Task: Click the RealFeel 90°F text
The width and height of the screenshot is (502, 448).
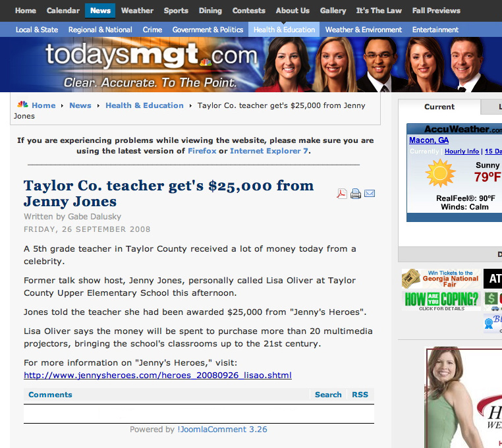Action: tap(466, 198)
